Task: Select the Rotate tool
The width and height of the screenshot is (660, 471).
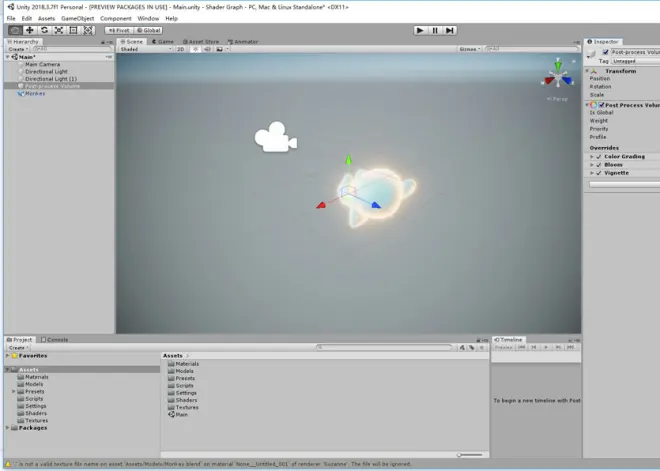Action: click(44, 30)
